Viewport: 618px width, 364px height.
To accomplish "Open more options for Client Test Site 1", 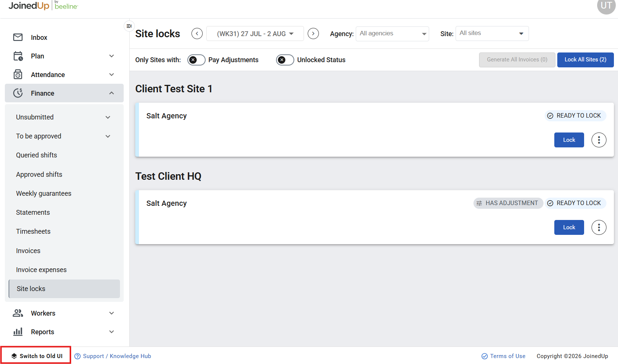I will [599, 140].
